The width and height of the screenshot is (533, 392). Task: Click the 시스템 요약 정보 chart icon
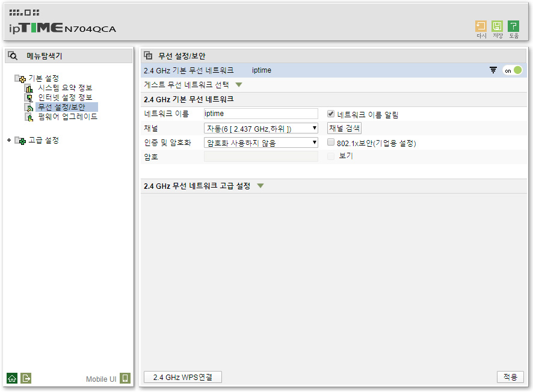(x=29, y=88)
